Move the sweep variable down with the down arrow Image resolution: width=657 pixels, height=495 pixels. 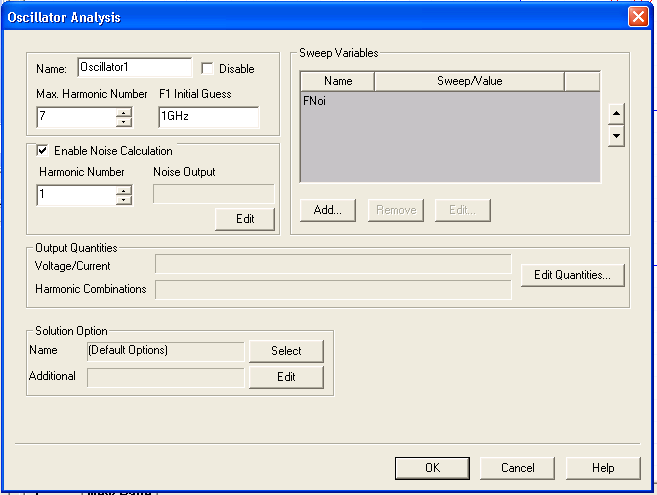click(x=616, y=135)
